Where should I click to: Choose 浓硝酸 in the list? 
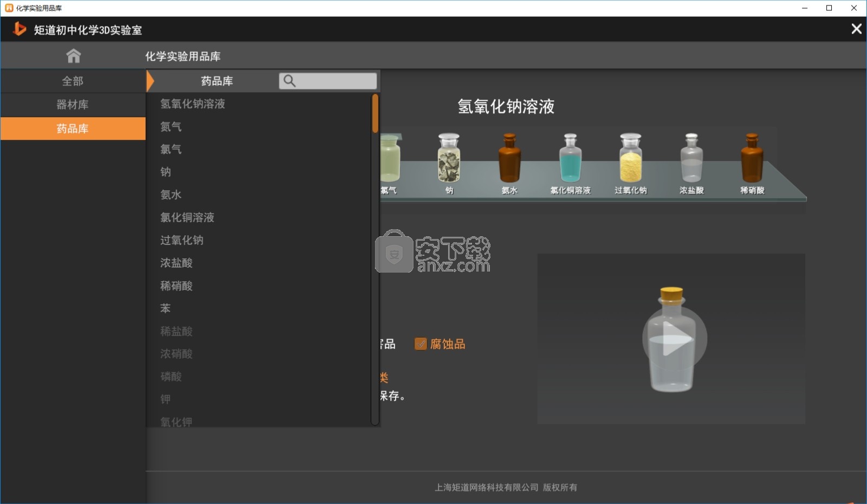coord(176,354)
